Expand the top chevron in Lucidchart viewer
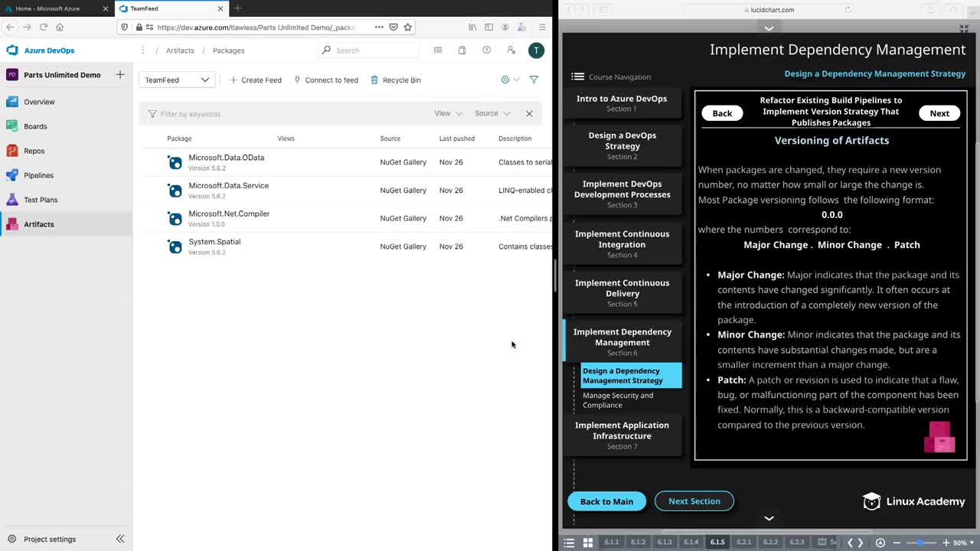 click(769, 28)
